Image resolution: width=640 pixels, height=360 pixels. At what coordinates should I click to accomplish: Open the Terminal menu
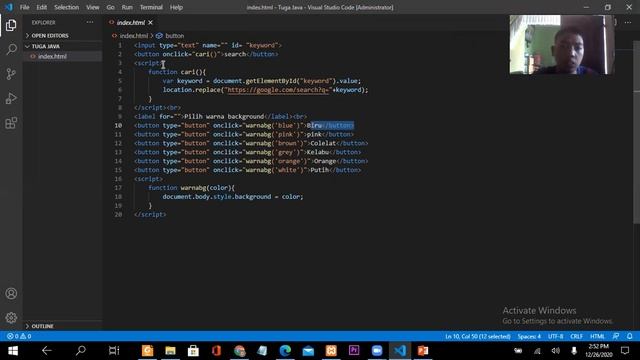[151, 7]
